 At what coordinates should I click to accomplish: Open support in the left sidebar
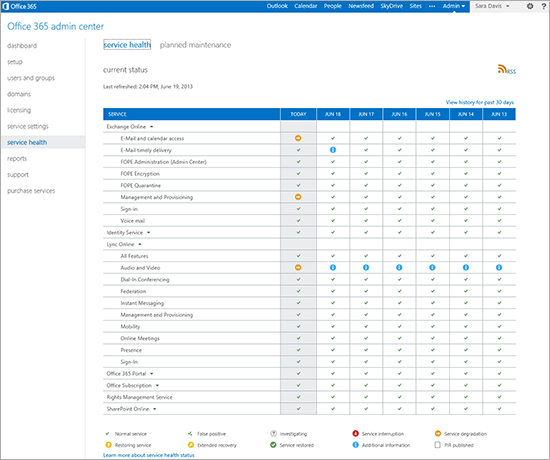(18, 175)
